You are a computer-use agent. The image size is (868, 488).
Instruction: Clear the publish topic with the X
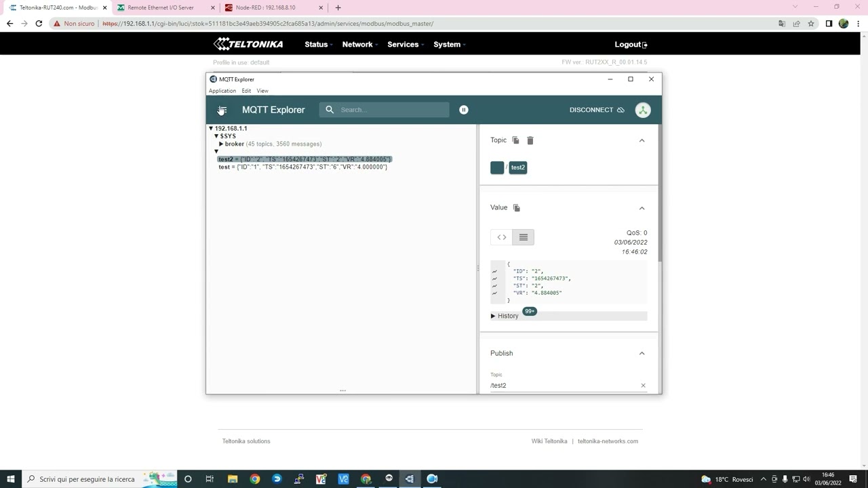pyautogui.click(x=643, y=386)
